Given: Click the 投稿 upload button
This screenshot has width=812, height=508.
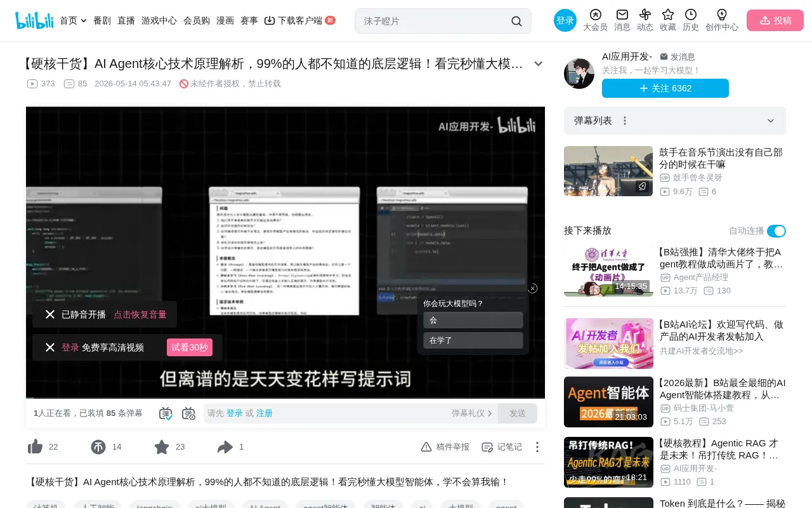Looking at the screenshot, I should tap(775, 20).
